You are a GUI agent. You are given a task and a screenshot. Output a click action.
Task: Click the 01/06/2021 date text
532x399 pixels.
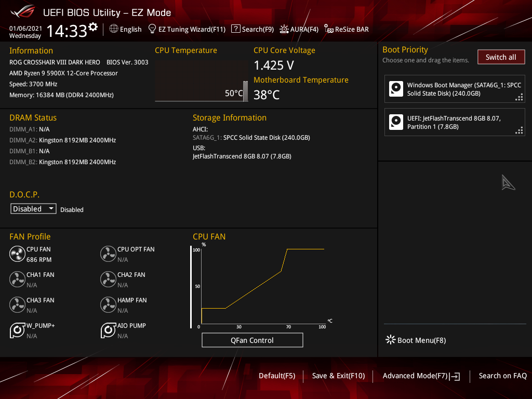25,29
